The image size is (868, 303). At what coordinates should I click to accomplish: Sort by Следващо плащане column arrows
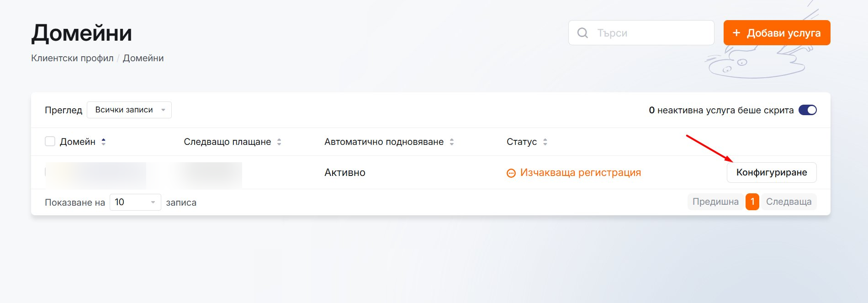click(x=279, y=142)
